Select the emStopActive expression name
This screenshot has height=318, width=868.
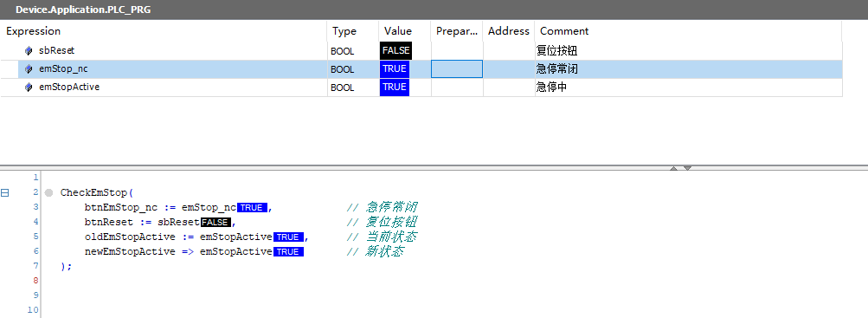[69, 87]
